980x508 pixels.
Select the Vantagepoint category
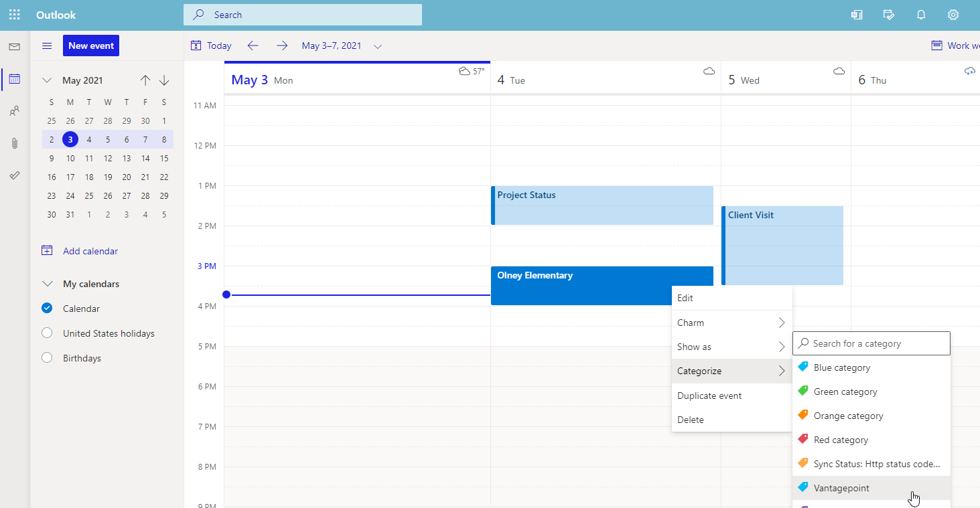pyautogui.click(x=871, y=488)
